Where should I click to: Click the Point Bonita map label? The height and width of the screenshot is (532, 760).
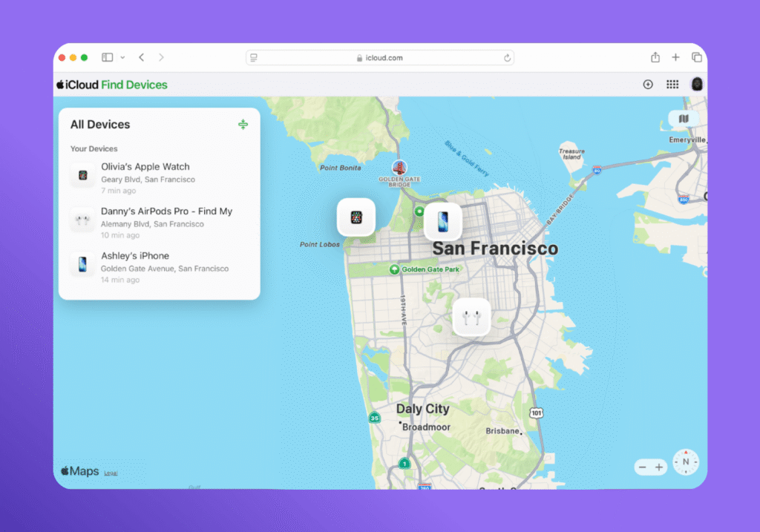coord(340,168)
